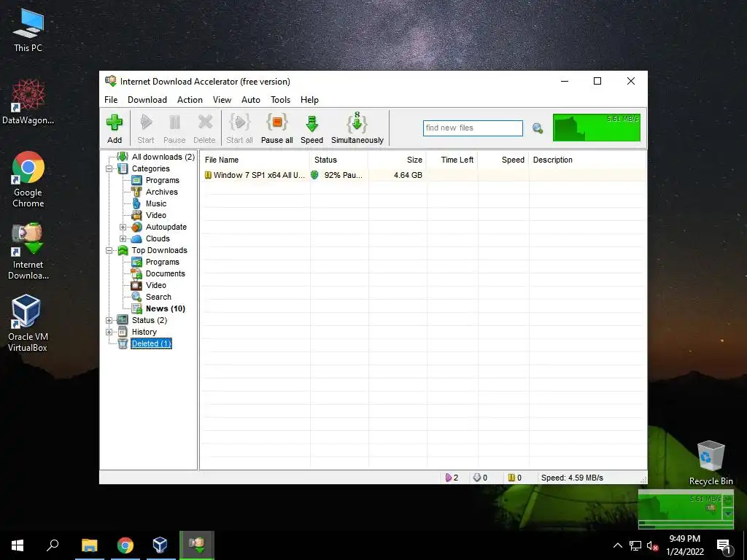Select the Status (2) tree item
Viewport: 747px width, 560px height.
149,321
